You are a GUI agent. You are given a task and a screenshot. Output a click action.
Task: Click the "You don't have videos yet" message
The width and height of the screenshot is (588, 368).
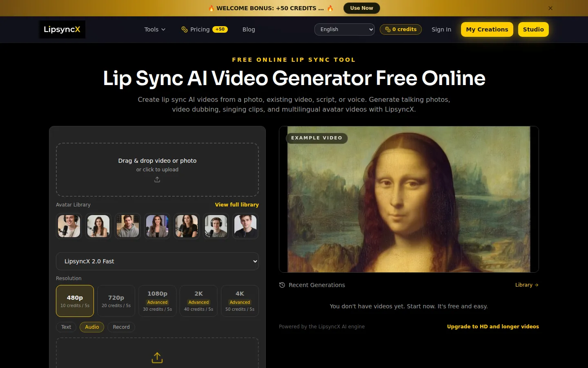tap(409, 306)
